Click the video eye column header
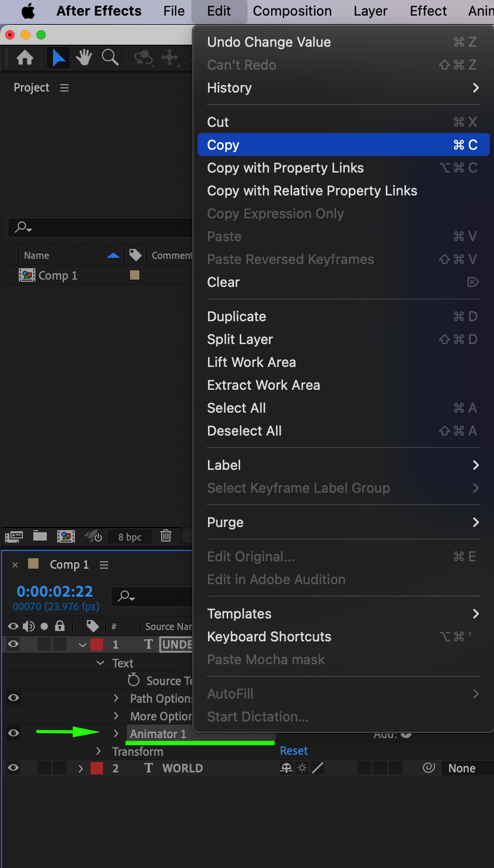Screen dimensions: 494x868 point(13,626)
